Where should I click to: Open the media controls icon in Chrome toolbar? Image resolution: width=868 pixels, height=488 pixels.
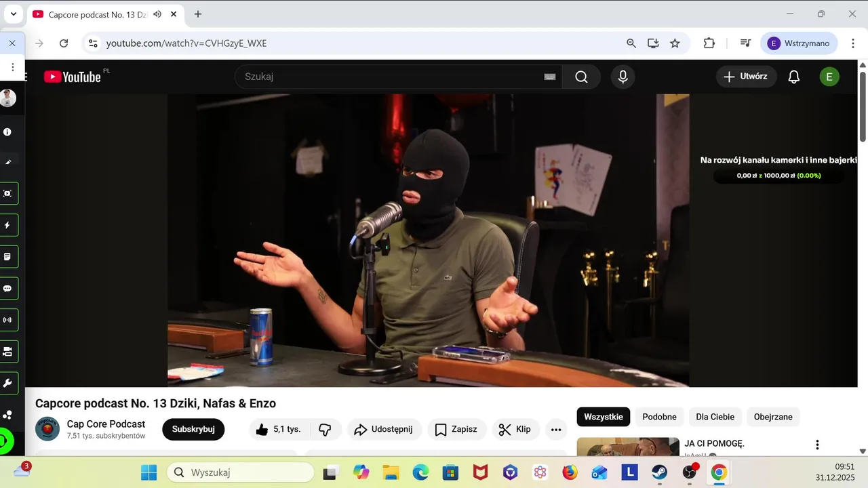(x=745, y=43)
